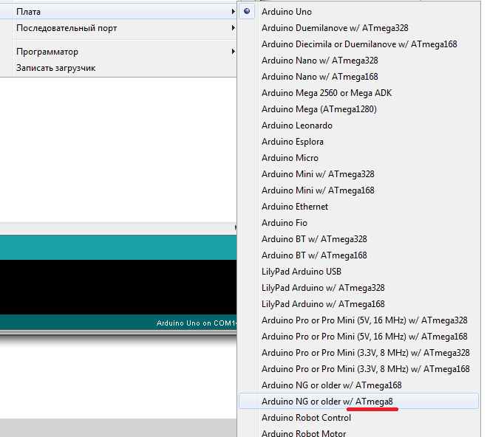Select Arduino Fio board
The width and height of the screenshot is (504, 437).
(x=358, y=222)
